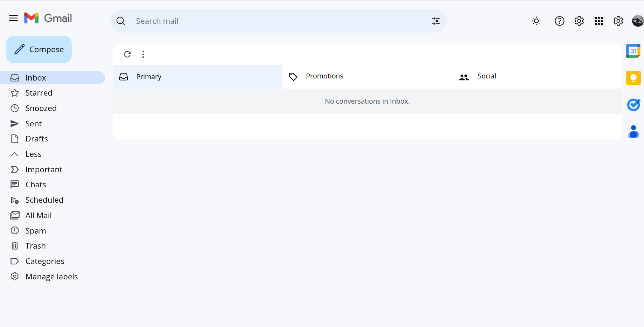Open Google Calendar side panel
Image resolution: width=644 pixels, height=327 pixels.
(x=633, y=51)
